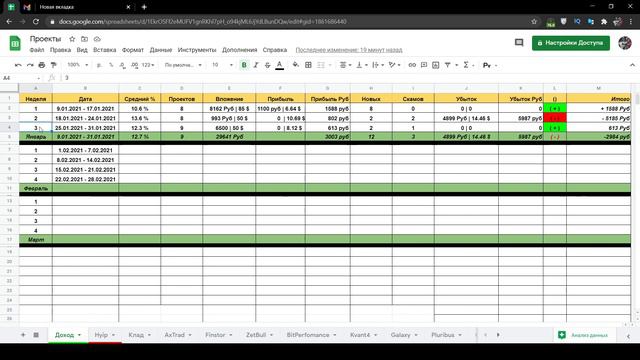640x360 pixels.
Task: Open the 123 number format dropdown
Action: [148, 65]
